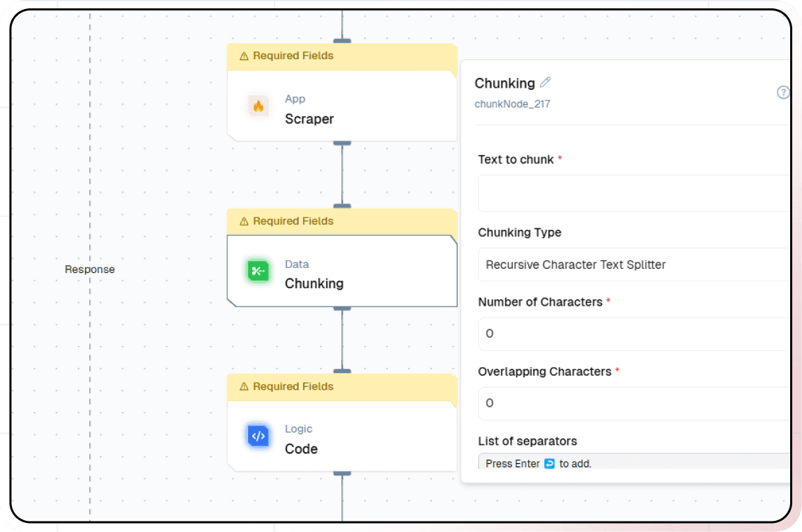Click the chunkNode_217 identifier text
The width and height of the screenshot is (802, 532).
(512, 104)
